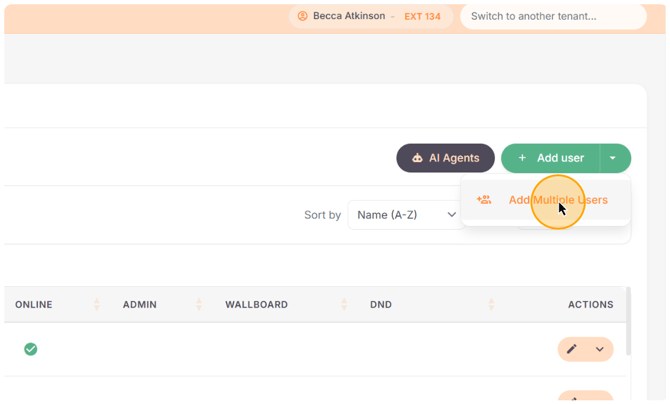Click the Add user button
670x404 pixels.
[551, 158]
